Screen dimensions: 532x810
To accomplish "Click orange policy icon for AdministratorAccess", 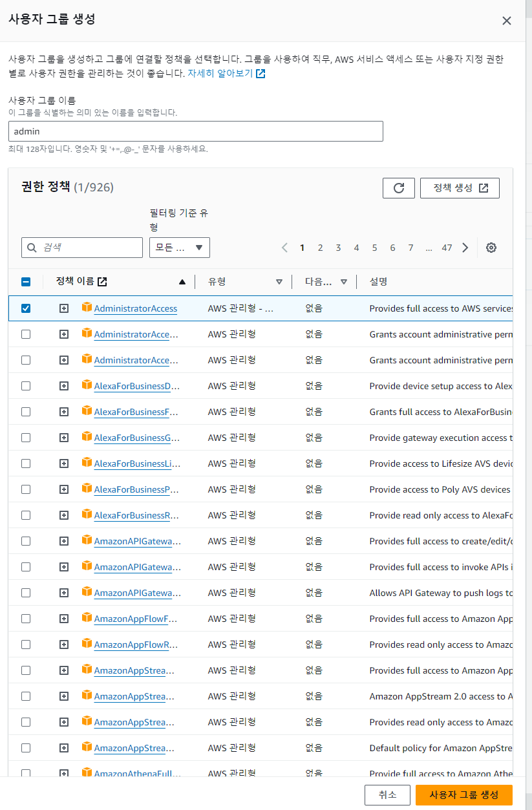I will tap(87, 308).
